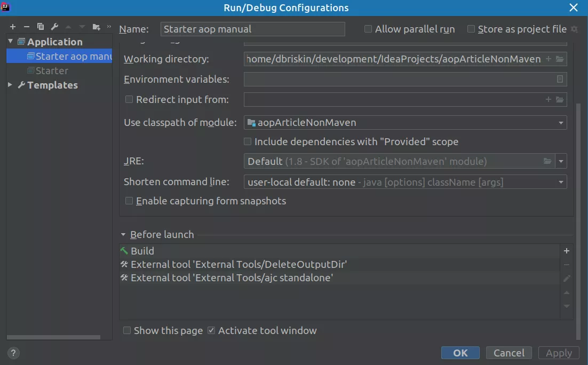Select the ajc standalone external tool entry
This screenshot has height=365, width=588.
[232, 278]
